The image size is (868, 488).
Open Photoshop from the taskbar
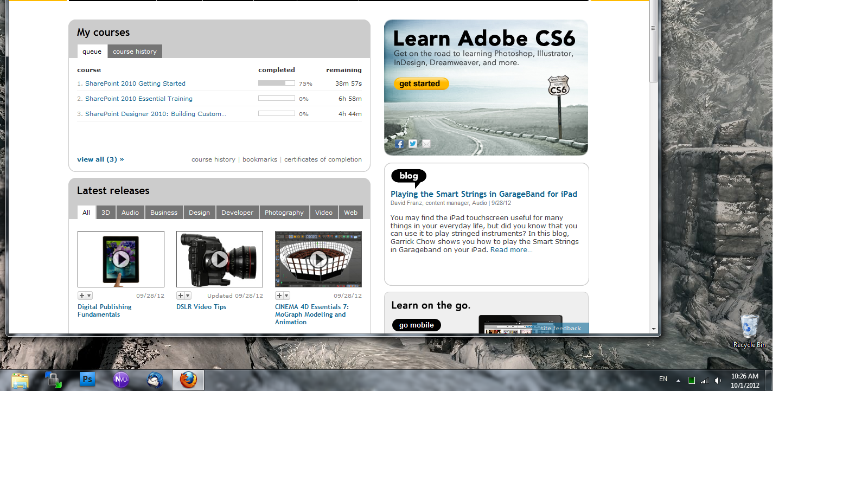point(87,380)
